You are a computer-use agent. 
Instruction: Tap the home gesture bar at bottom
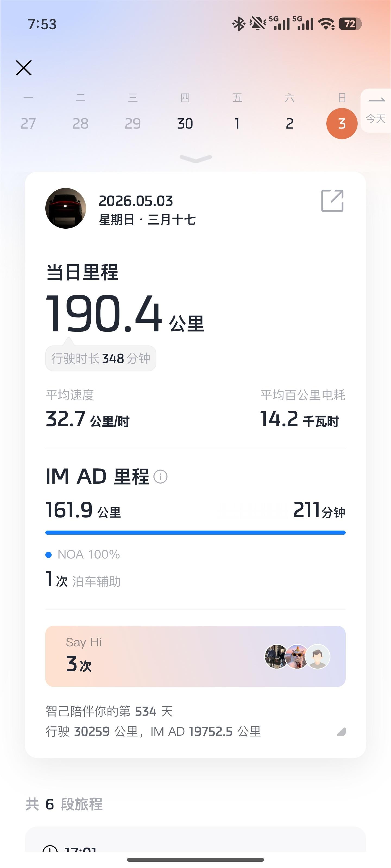(195, 860)
